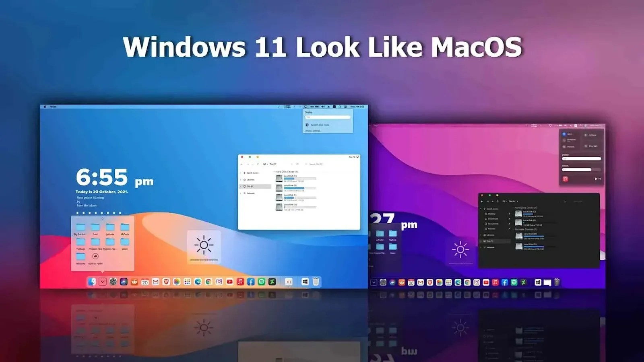Launch Spotify from the left desktop's dock

point(261,282)
